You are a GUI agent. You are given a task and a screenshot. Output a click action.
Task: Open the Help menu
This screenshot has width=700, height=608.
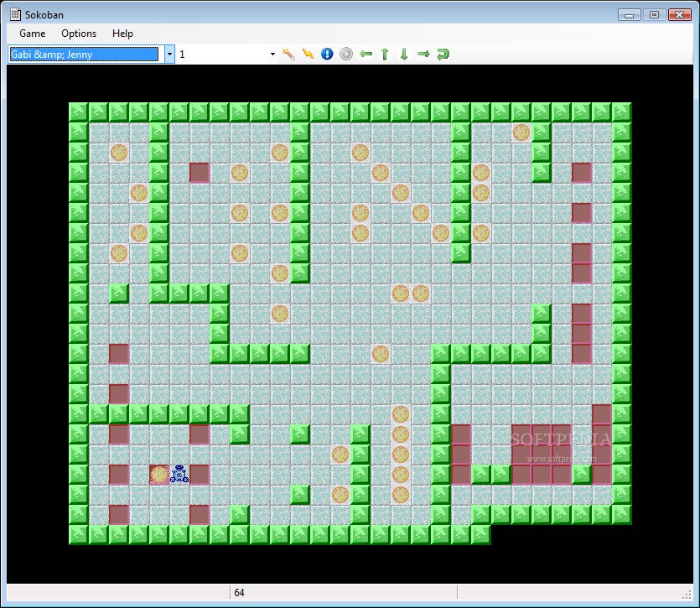point(122,34)
